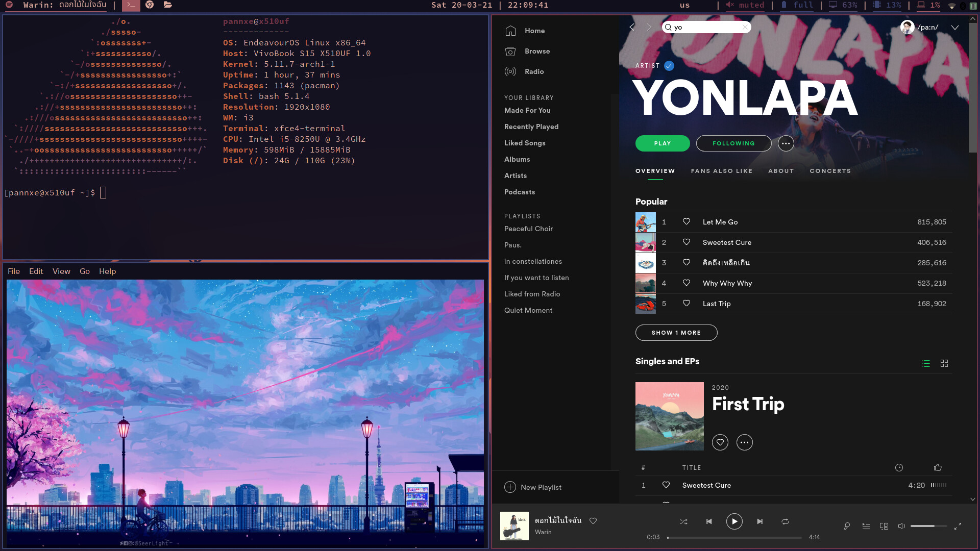
Task: Sort tracks by duration clock icon
Action: coord(899,467)
